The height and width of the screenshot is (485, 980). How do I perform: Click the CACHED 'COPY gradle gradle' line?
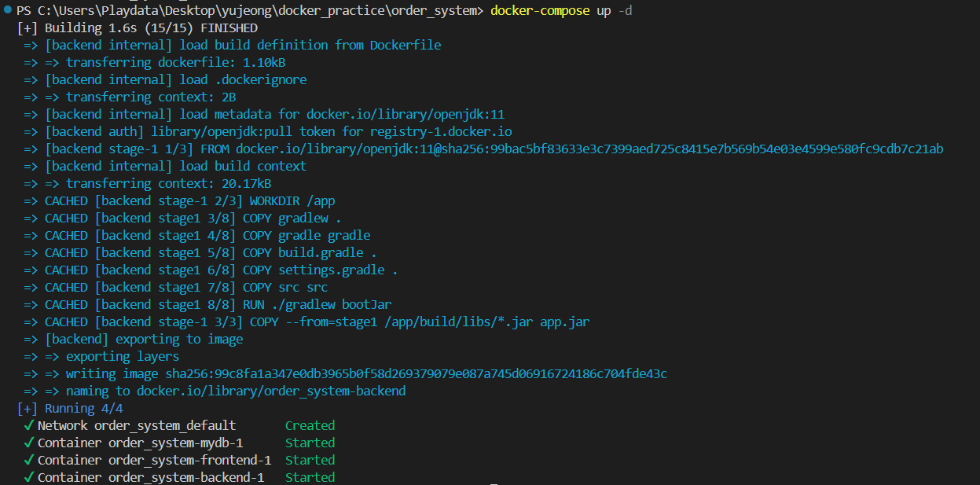tap(196, 236)
